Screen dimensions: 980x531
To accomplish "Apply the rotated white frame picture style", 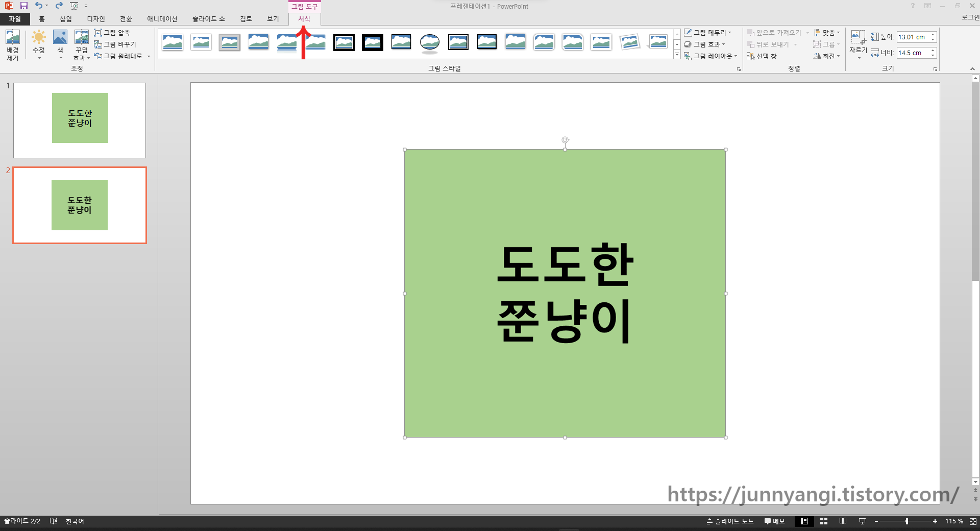I will (x=630, y=42).
